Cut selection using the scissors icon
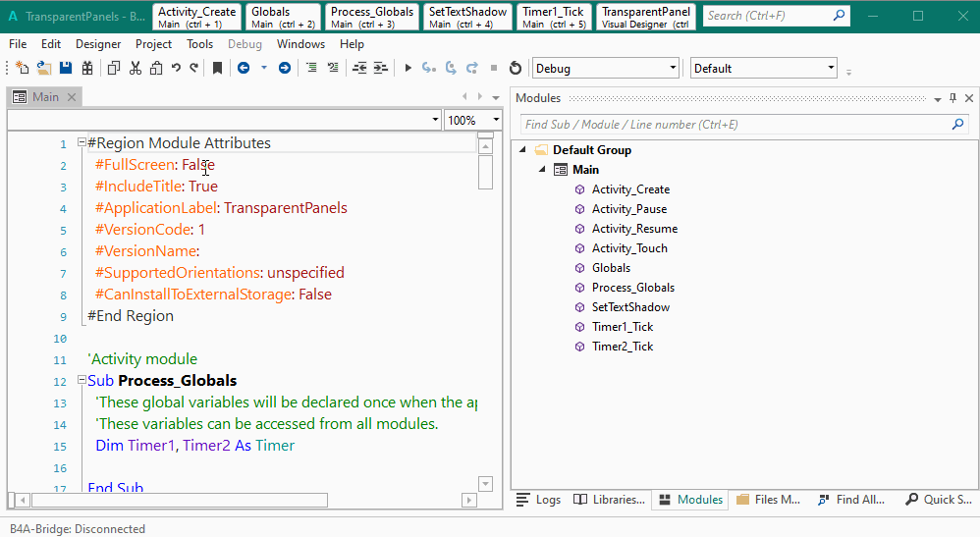The image size is (980, 537). (135, 68)
